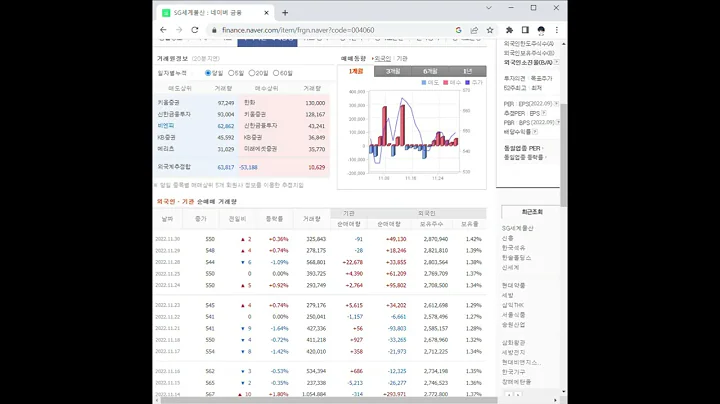Click the 한화 broker in buy list
720x404 pixels.
tap(249, 102)
